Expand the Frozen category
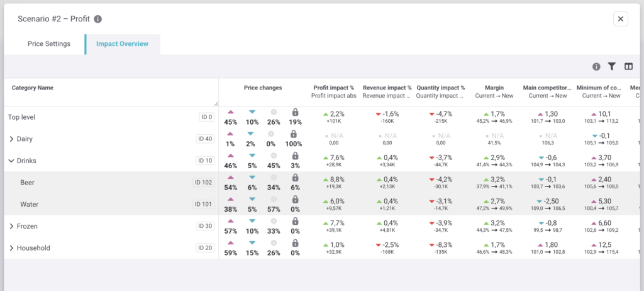The width and height of the screenshot is (644, 291). point(11,226)
